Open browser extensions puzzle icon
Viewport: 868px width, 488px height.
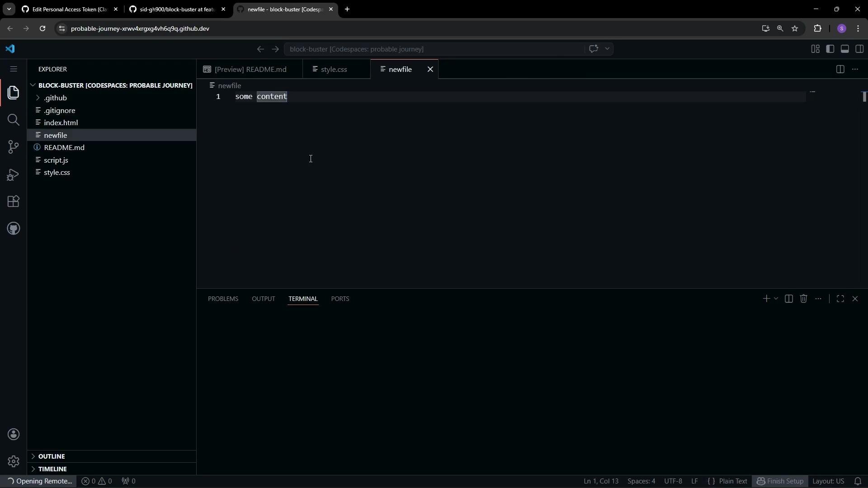point(817,28)
